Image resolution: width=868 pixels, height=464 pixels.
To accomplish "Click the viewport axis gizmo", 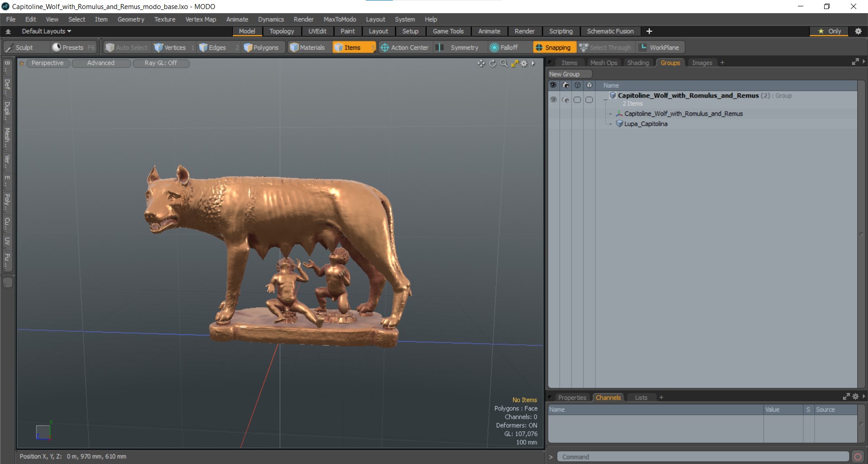I will tap(43, 431).
